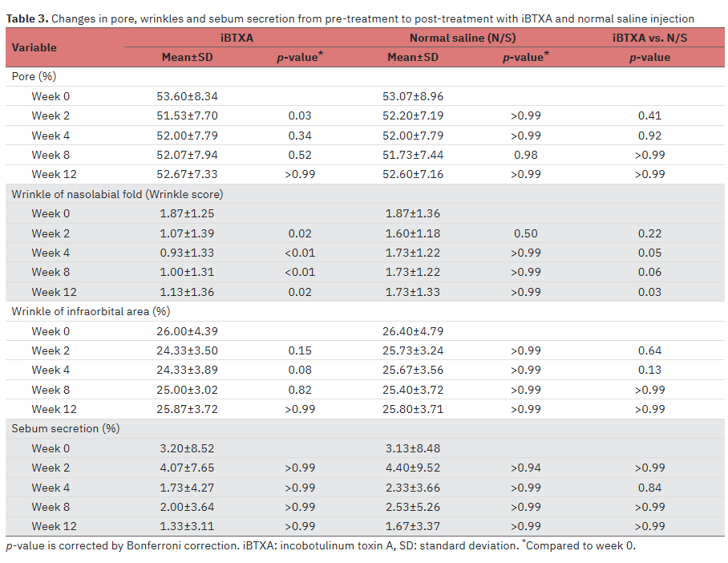Click the iBTXA vs. N/S p-value 0.03

point(649,292)
